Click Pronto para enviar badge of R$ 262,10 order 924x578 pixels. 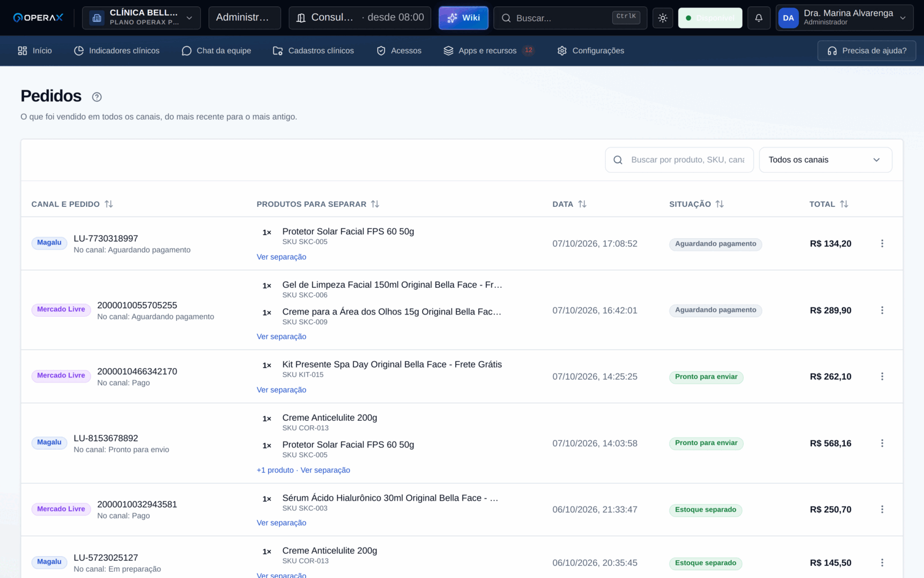click(706, 377)
